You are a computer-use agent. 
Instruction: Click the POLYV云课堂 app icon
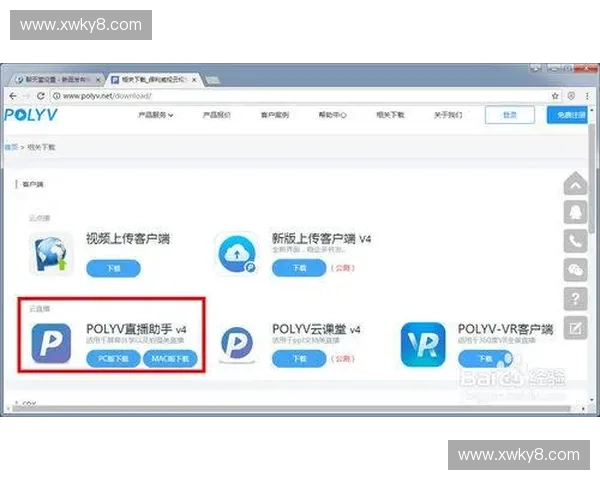coord(237,344)
